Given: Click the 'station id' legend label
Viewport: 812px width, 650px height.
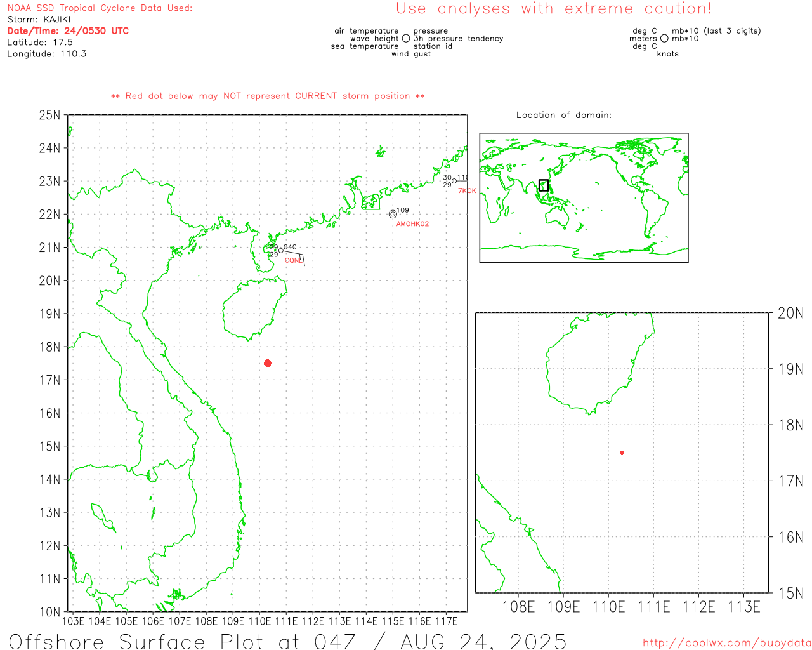Looking at the screenshot, I should click(433, 46).
